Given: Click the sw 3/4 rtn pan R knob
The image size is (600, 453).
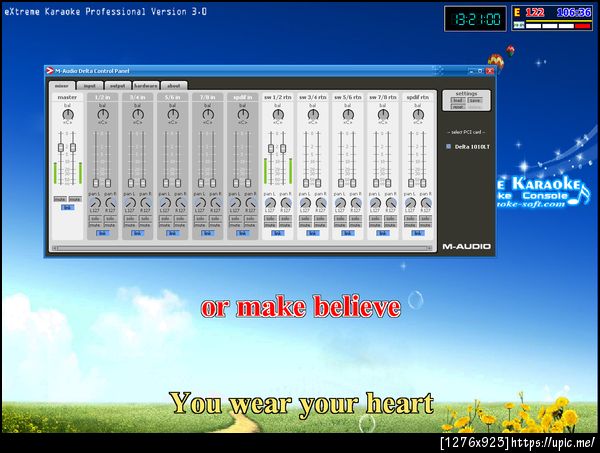Looking at the screenshot, I should (x=321, y=203).
